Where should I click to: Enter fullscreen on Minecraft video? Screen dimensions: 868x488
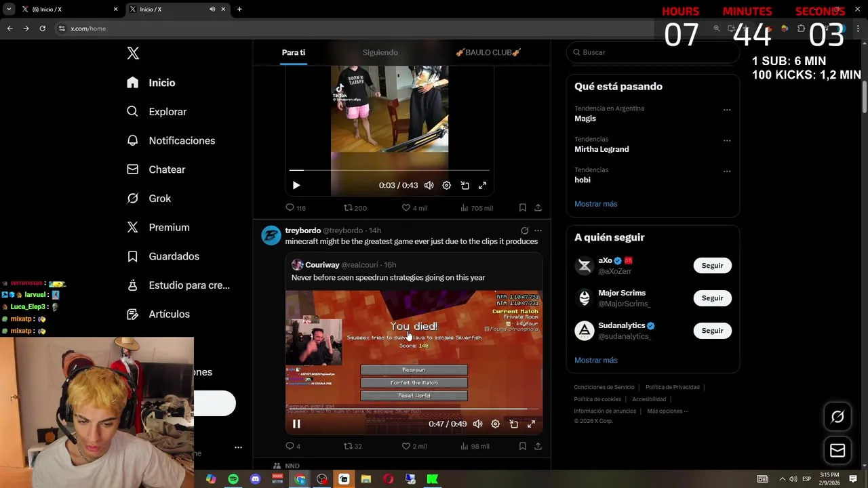[x=532, y=424]
